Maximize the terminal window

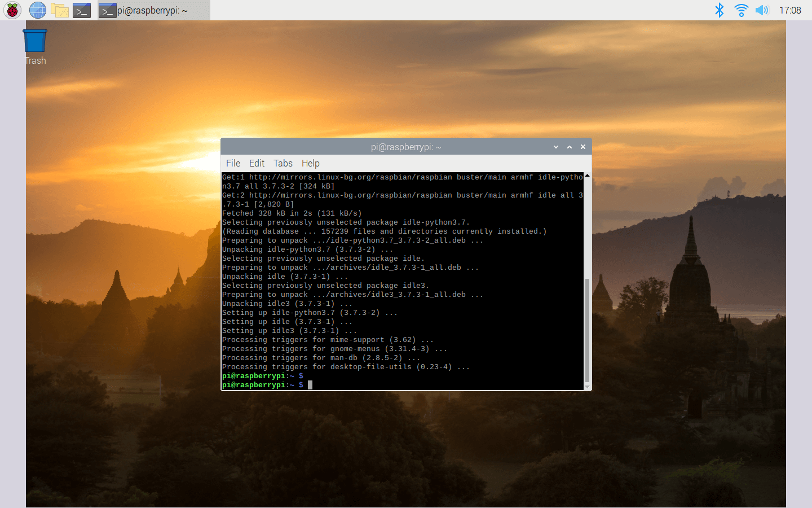pyautogui.click(x=570, y=147)
